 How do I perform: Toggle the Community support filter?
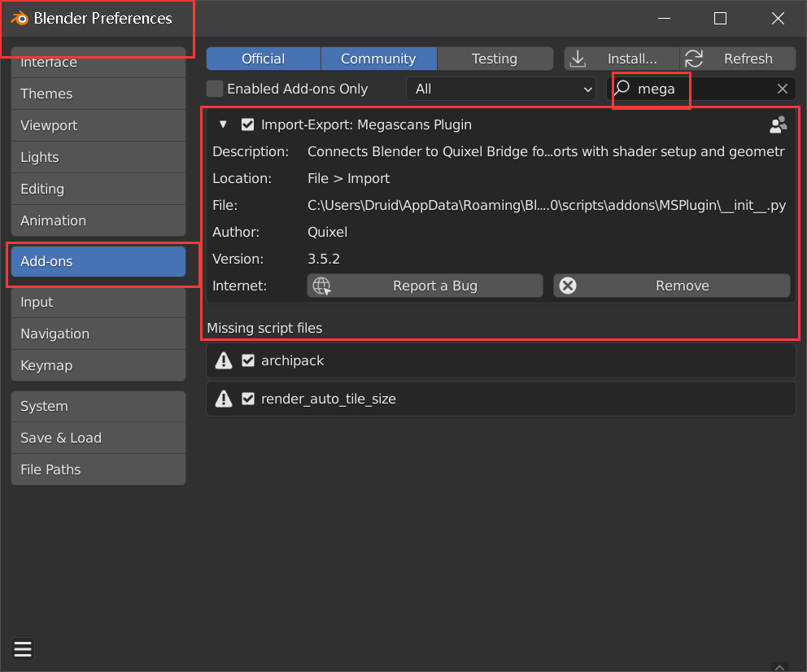click(379, 59)
